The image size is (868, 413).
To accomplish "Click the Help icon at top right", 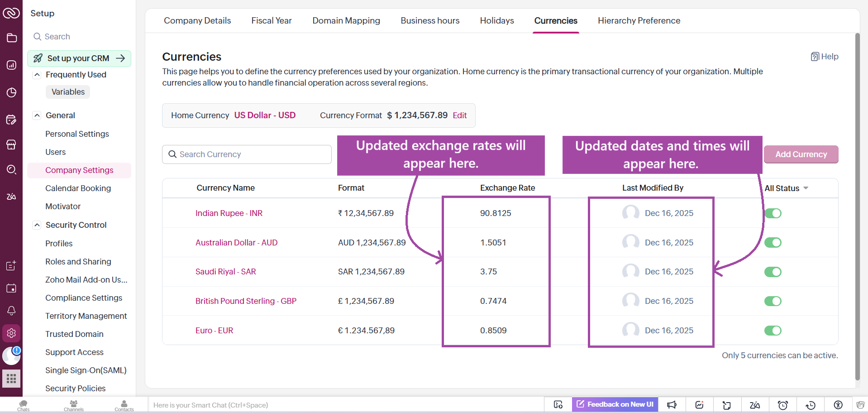I will click(x=824, y=57).
